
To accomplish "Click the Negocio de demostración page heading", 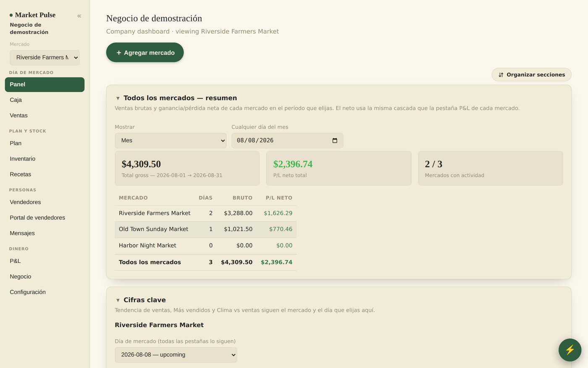I will tap(154, 19).
